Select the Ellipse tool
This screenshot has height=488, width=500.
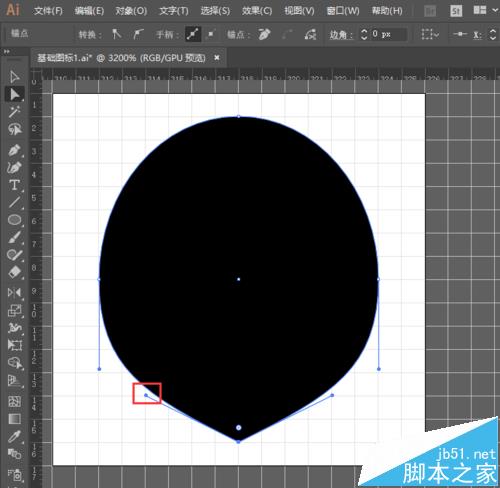pyautogui.click(x=14, y=220)
